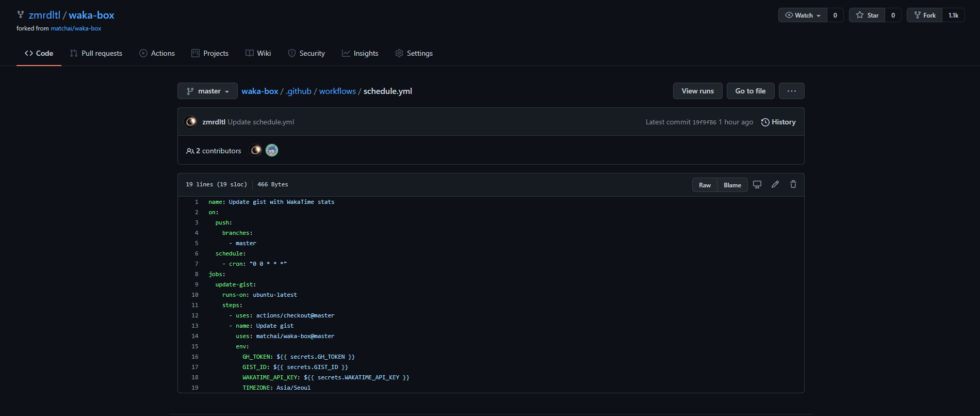
Task: Open the first contributor avatar
Action: [x=256, y=150]
